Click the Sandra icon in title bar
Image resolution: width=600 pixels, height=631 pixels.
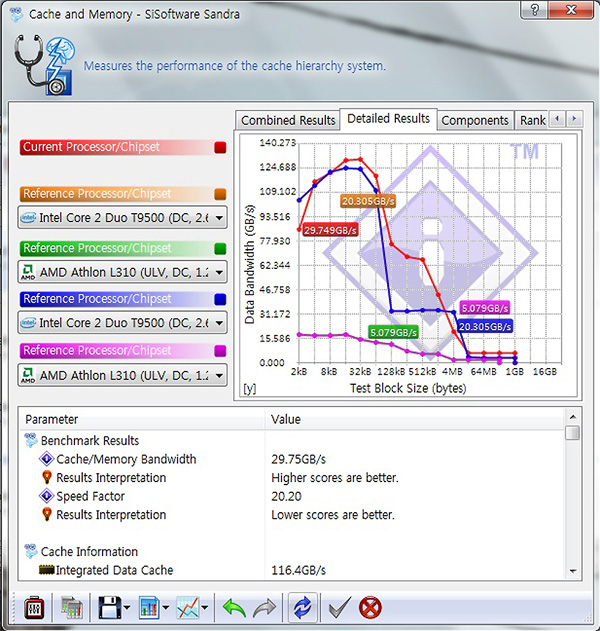click(x=16, y=14)
